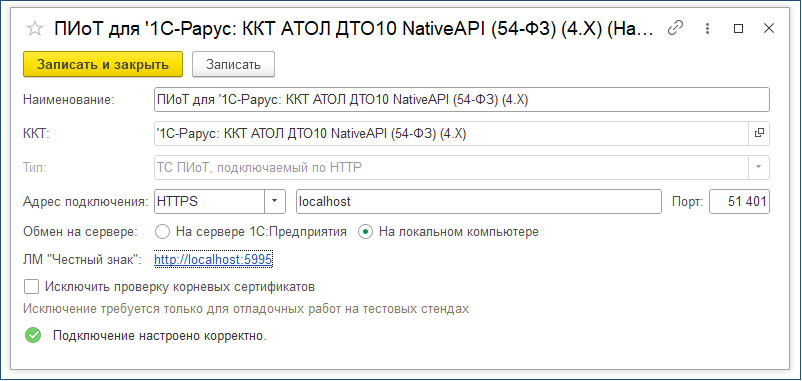Edit the Наименование field
Viewport: 802px width, 381px height.
[461, 100]
